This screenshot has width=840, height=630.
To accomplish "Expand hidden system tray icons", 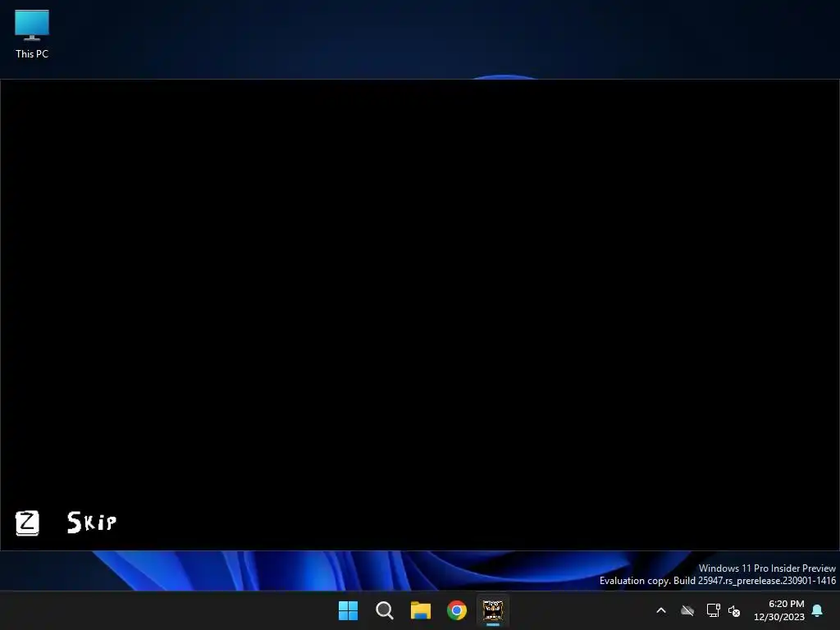I will point(661,610).
